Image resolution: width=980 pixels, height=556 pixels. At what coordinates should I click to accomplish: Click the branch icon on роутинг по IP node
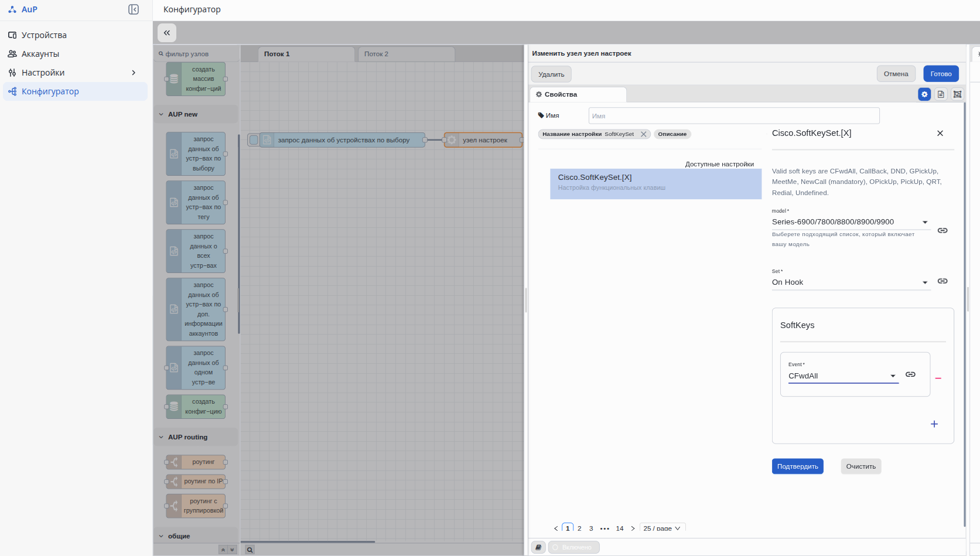pos(174,482)
